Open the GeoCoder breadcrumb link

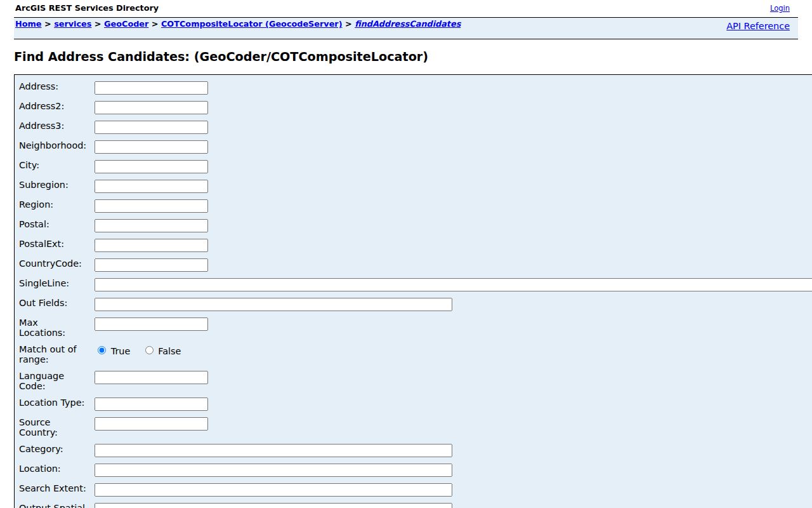point(126,24)
